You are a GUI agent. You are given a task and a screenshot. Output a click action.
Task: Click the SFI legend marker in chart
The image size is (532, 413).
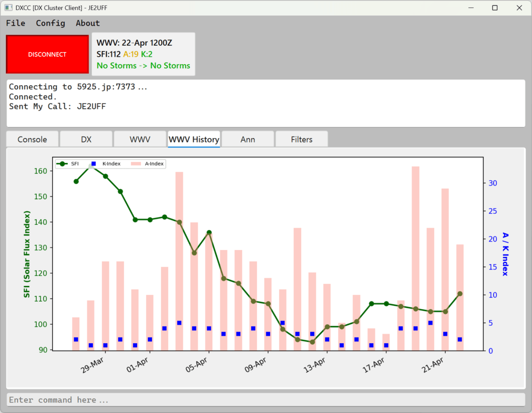pos(63,164)
